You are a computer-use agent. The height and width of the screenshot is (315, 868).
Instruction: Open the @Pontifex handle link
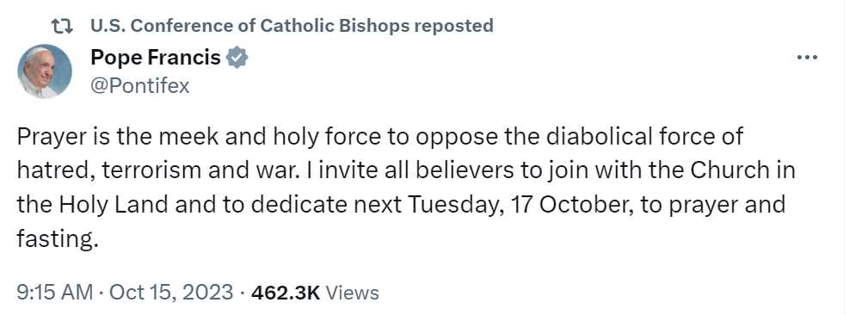[140, 86]
